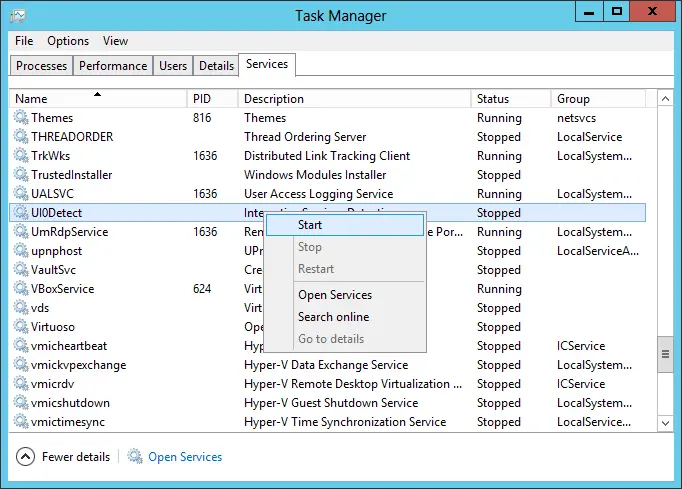Switch to the Performance tab
The height and width of the screenshot is (489, 682).
point(113,66)
